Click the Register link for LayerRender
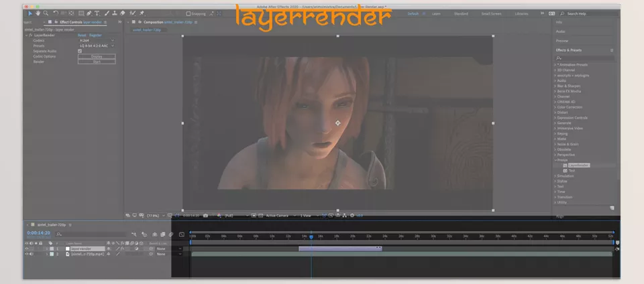The width and height of the screenshot is (644, 284). 95,35
